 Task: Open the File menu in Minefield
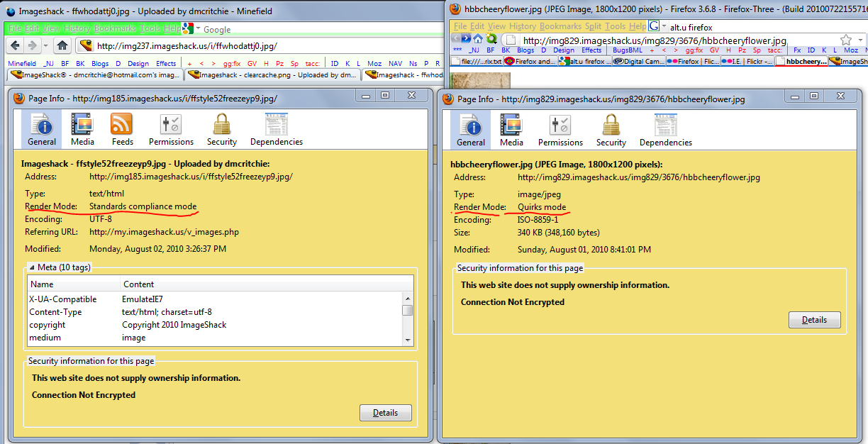click(15, 28)
